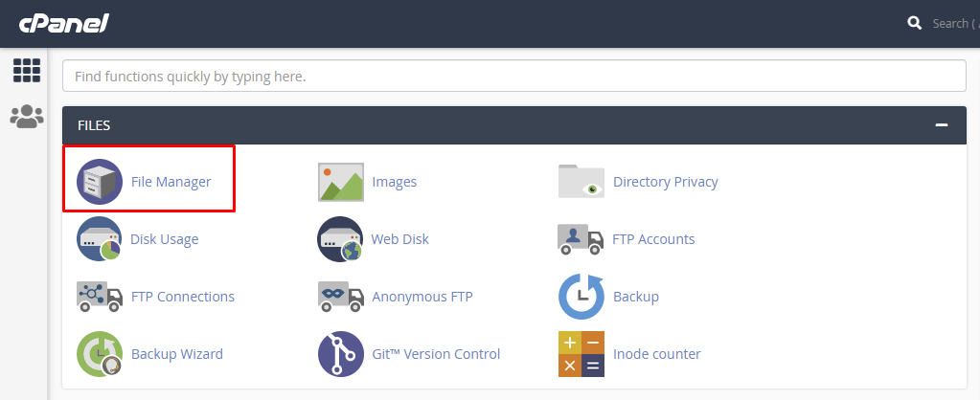
Task: Launch the Backup Wizard icon
Action: 100,354
